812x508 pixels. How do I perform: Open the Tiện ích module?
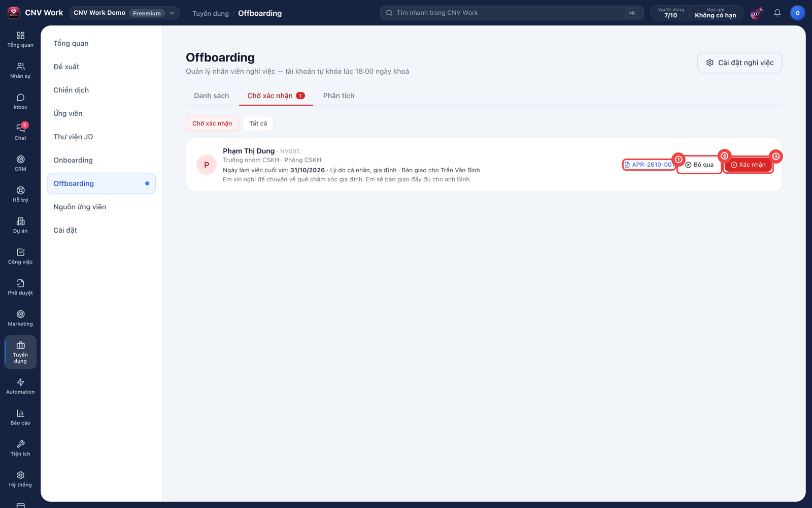point(20,449)
